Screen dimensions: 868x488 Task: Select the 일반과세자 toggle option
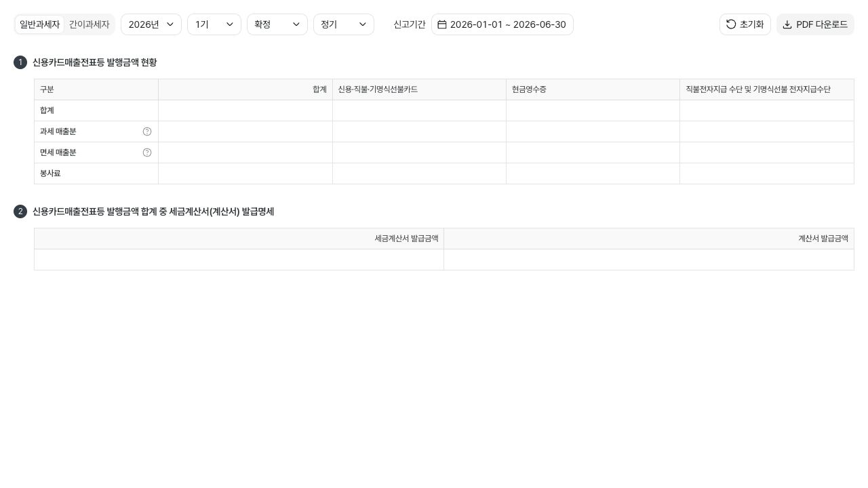40,24
